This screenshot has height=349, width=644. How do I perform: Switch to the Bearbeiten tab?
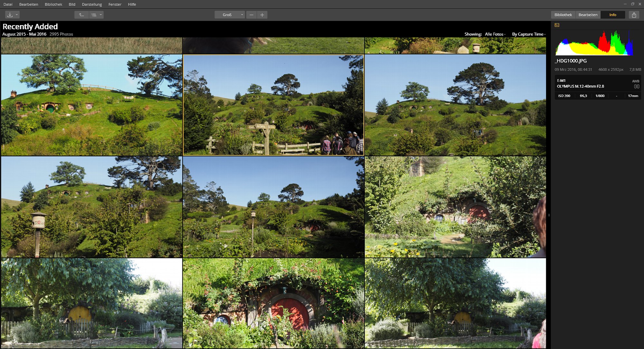coord(588,15)
